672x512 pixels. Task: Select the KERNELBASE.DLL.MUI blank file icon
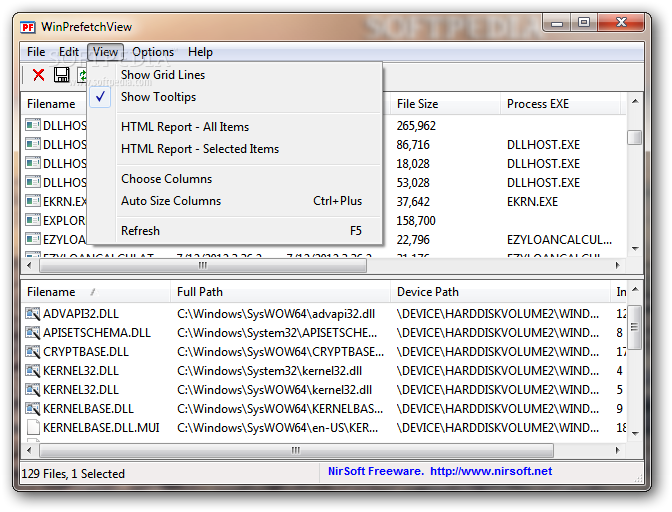33,428
